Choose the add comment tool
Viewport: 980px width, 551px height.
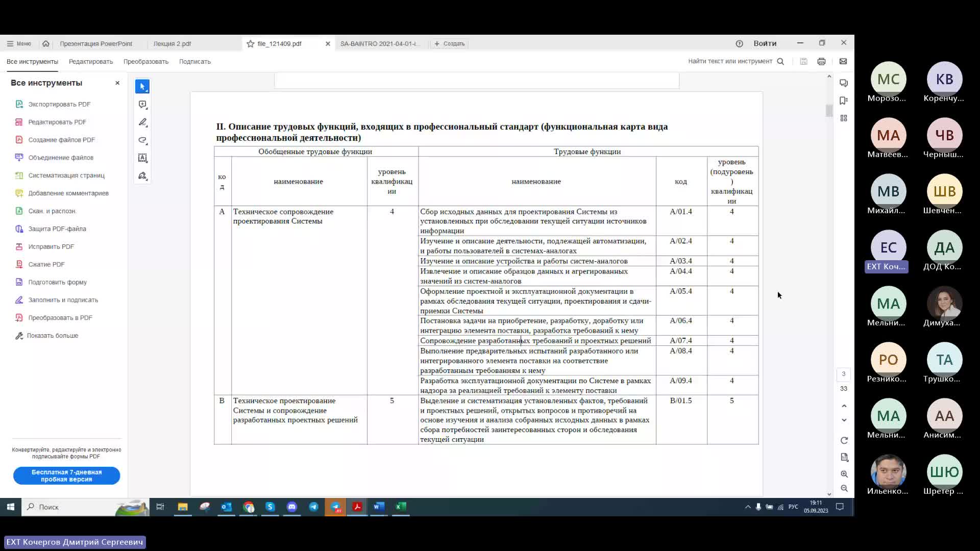(x=142, y=105)
